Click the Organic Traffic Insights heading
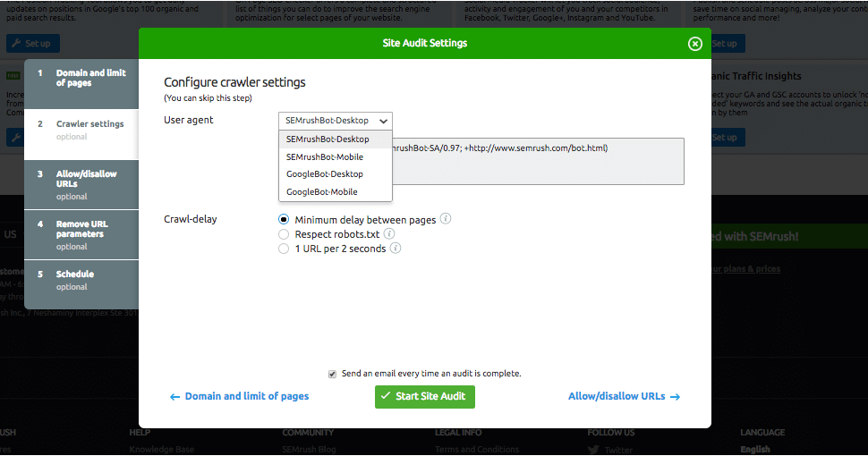The image size is (868, 456). tap(756, 76)
